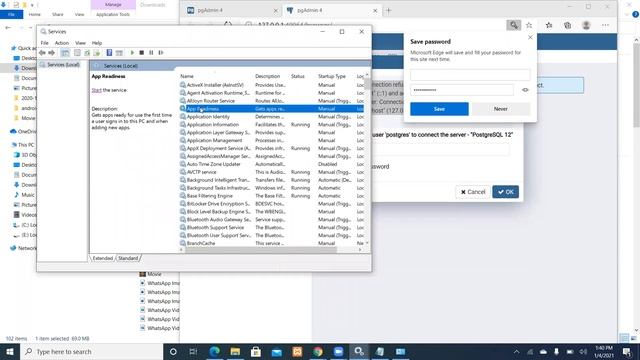This screenshot has width=640, height=360.
Task: Start the service with the green play icon
Action: click(x=132, y=53)
